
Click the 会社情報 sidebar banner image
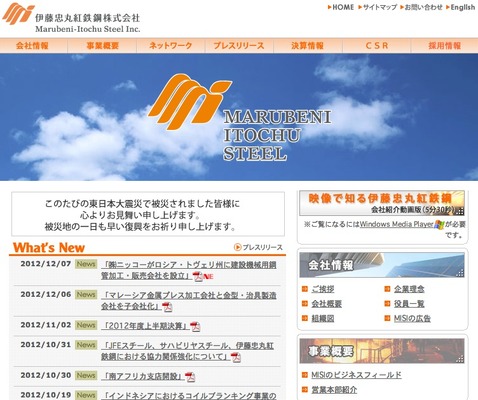click(x=382, y=265)
